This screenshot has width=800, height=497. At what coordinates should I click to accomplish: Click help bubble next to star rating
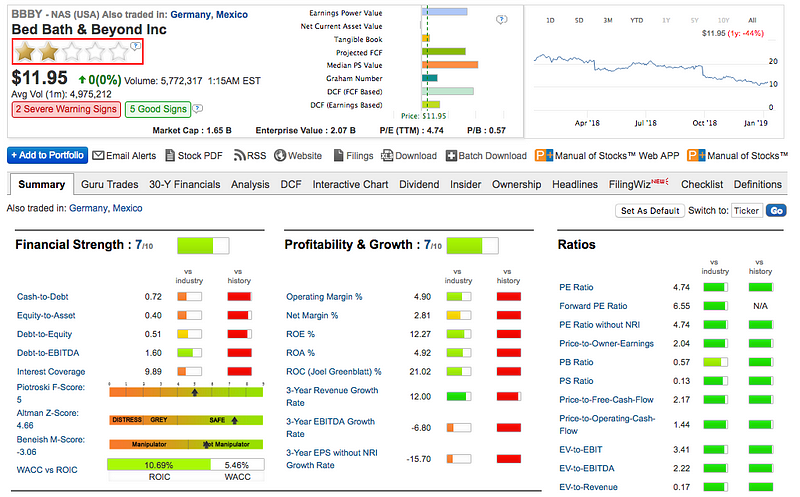tap(135, 46)
